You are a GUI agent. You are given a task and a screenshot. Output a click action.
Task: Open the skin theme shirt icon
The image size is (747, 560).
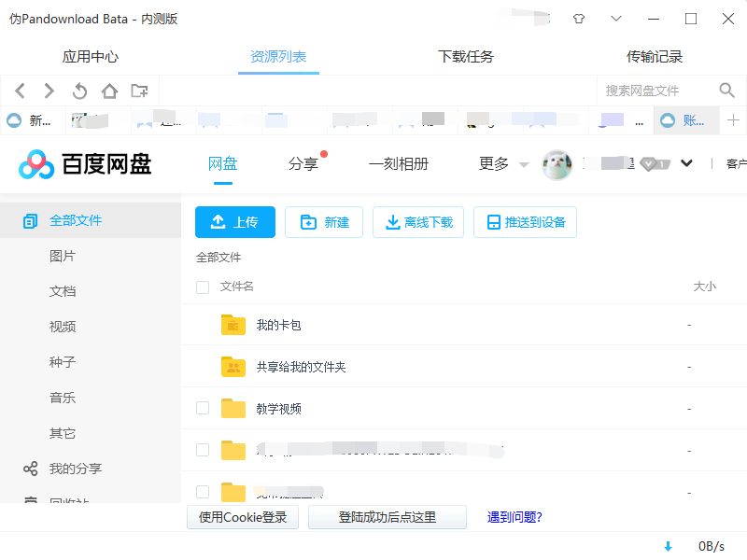point(579,19)
